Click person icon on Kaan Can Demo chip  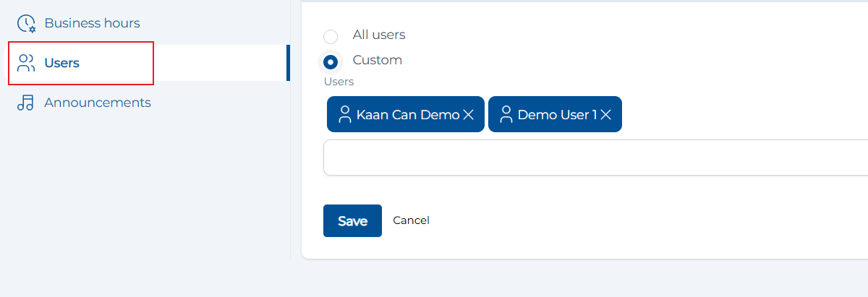pos(345,114)
